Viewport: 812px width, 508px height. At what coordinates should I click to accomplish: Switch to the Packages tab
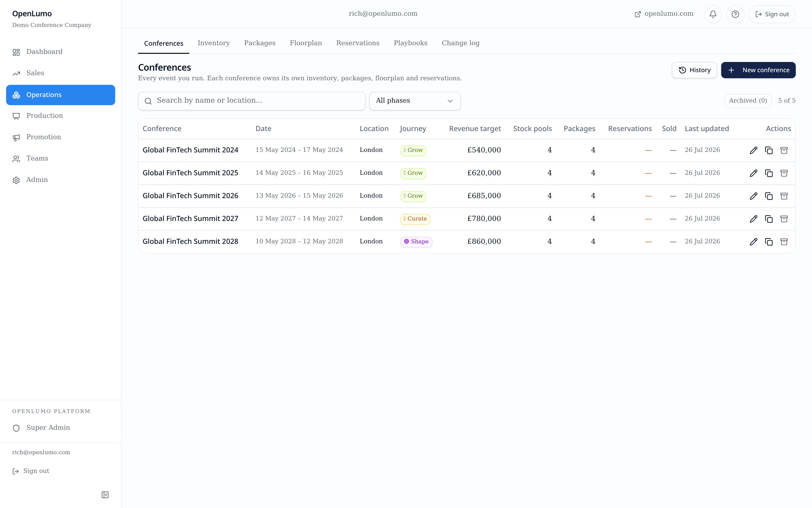click(260, 43)
